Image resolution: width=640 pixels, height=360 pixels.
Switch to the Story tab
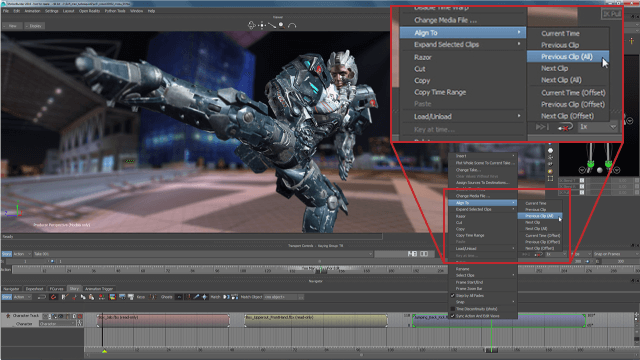click(74, 289)
